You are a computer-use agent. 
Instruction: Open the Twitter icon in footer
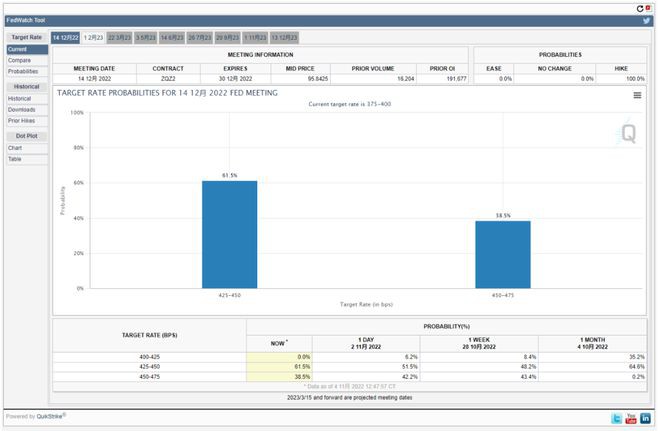pyautogui.click(x=617, y=417)
